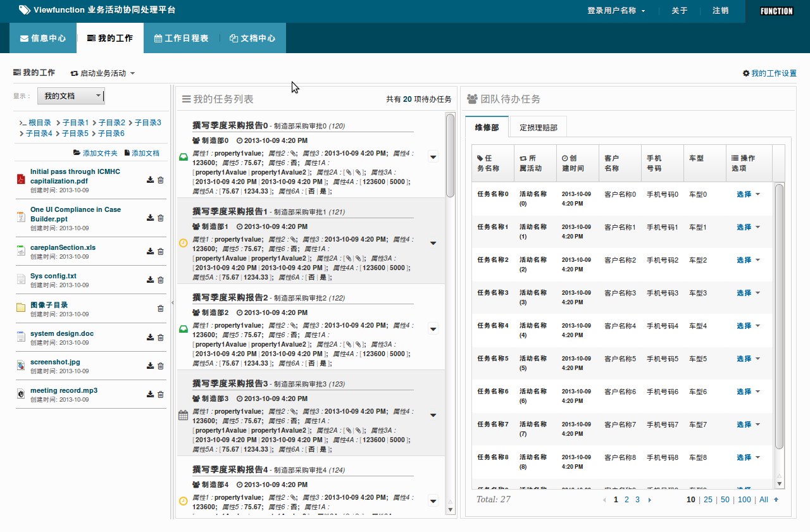Open 我的工作设置 settings link
Image resolution: width=810 pixels, height=532 pixels.
(x=769, y=73)
